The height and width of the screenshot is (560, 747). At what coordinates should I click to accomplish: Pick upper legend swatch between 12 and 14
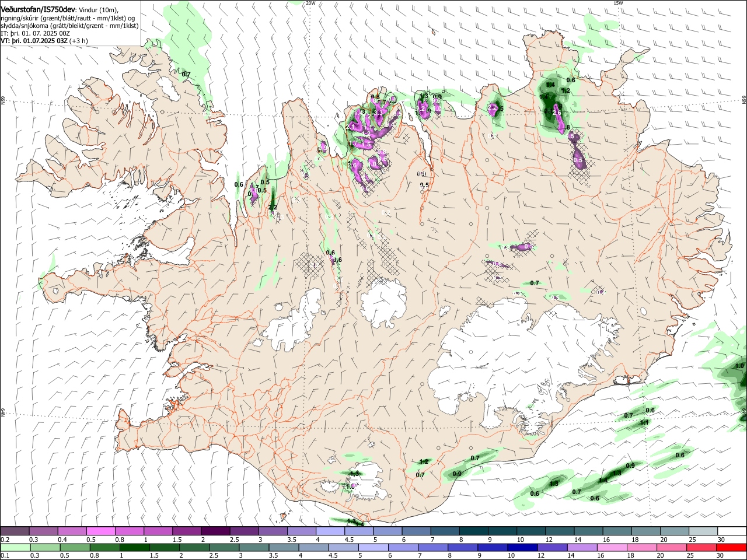click(x=560, y=531)
